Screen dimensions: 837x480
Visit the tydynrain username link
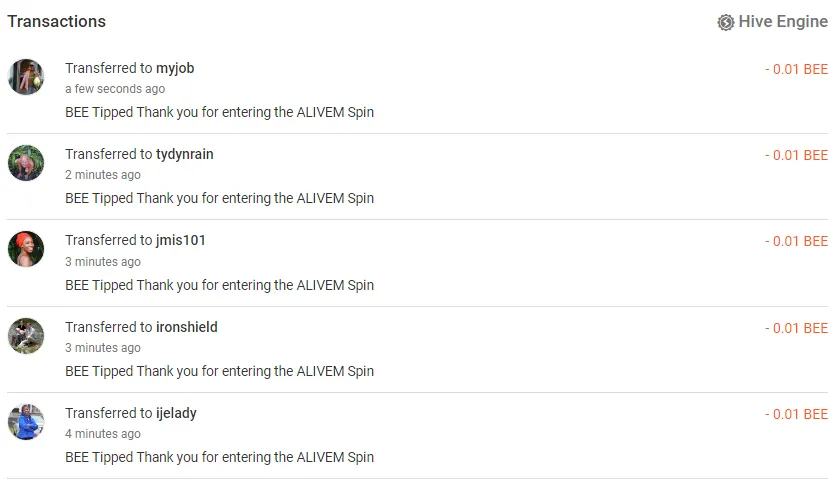185,154
